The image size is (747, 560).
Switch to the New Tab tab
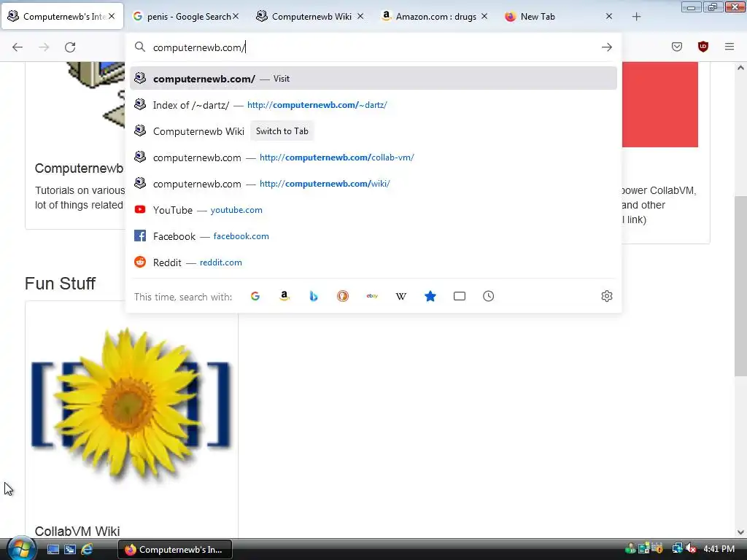(x=560, y=16)
